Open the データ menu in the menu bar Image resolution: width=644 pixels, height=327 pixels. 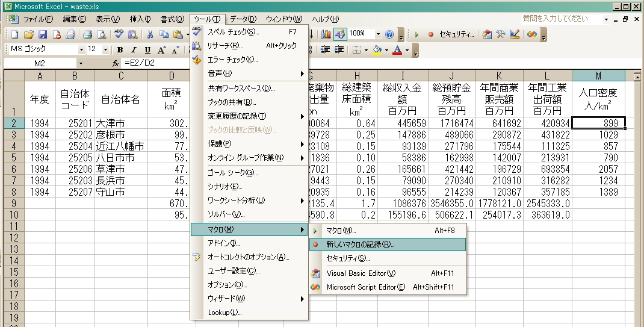coord(243,19)
